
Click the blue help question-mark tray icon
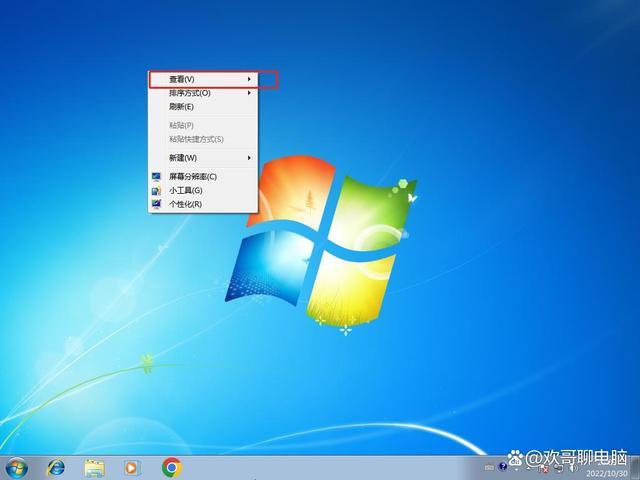point(503,467)
